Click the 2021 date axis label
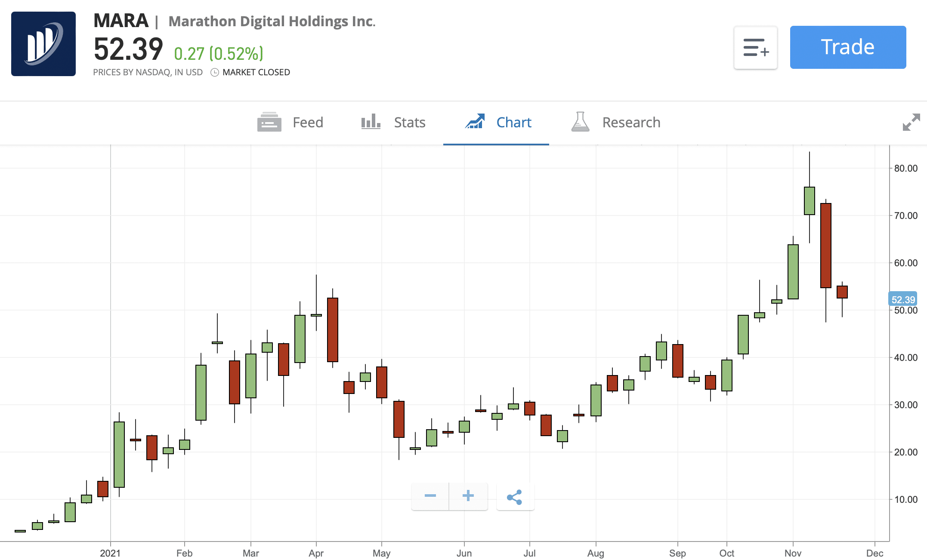Viewport: 927px width, 560px height. [110, 553]
